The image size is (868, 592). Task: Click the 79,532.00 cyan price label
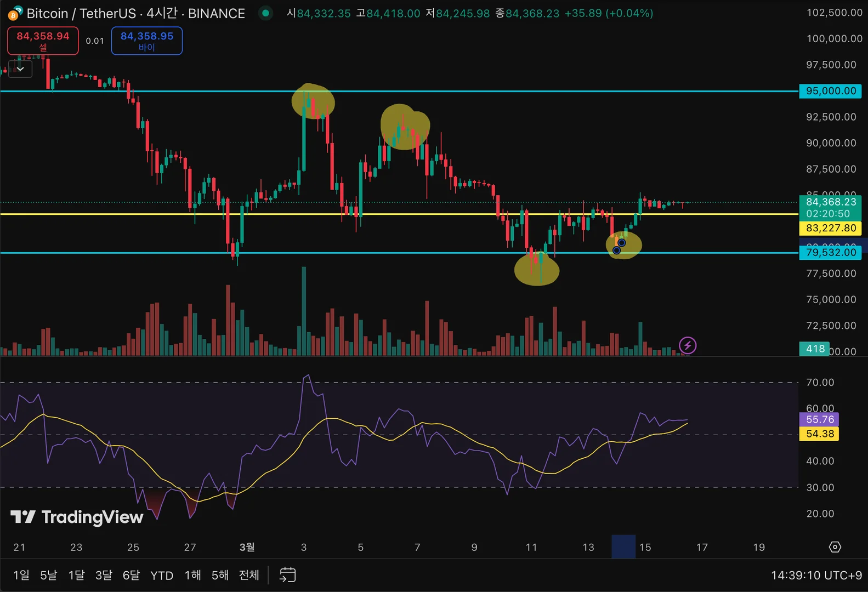(830, 252)
